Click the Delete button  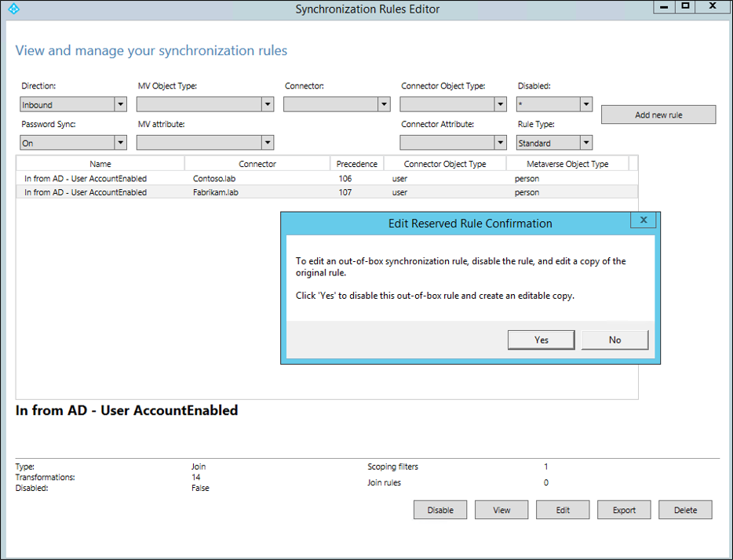pyautogui.click(x=685, y=509)
